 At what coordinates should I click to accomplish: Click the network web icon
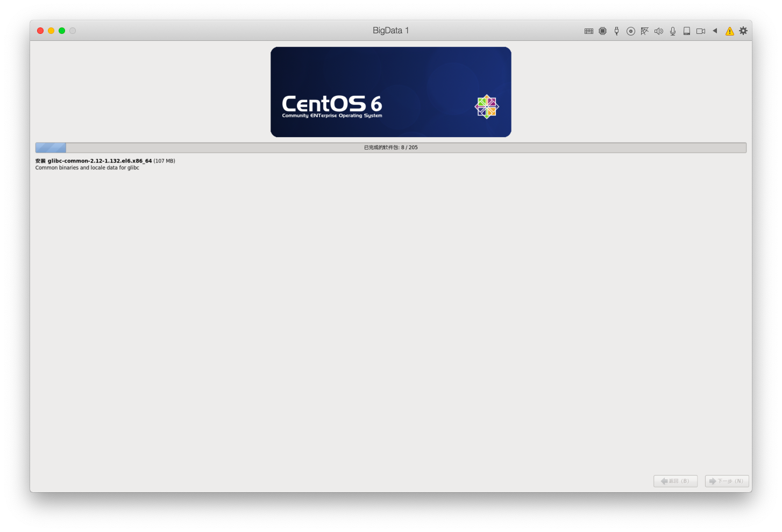(645, 31)
